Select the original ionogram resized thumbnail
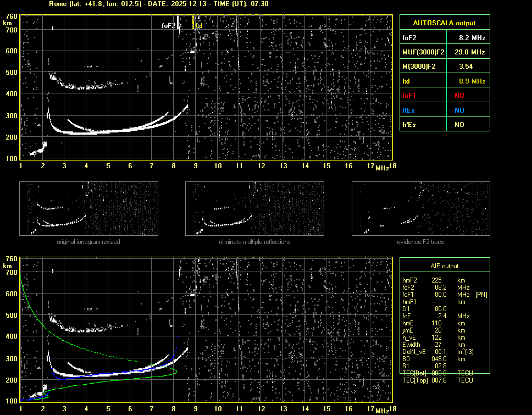532x415 pixels. pos(88,208)
